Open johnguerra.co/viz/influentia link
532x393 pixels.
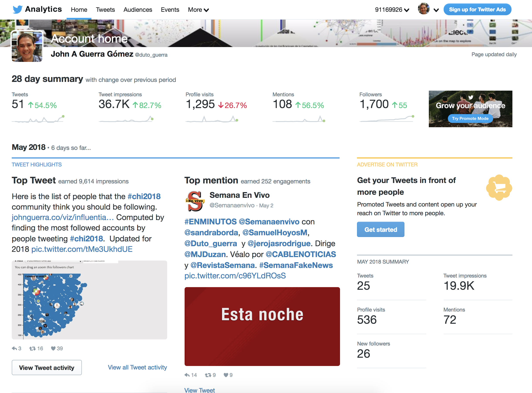coord(63,217)
